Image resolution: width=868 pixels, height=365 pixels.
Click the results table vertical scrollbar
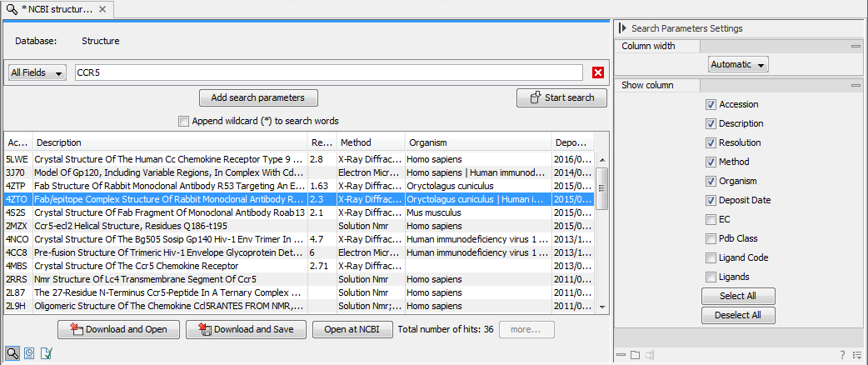(x=602, y=192)
